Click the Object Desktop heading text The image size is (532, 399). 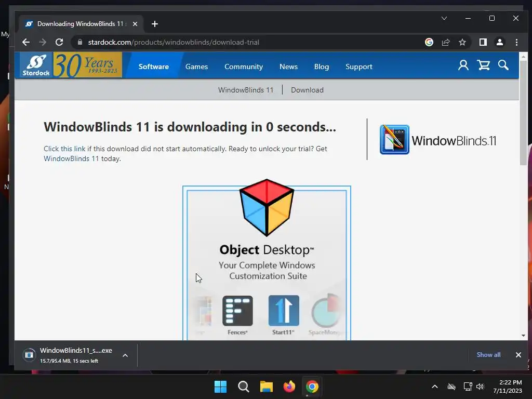click(x=267, y=250)
